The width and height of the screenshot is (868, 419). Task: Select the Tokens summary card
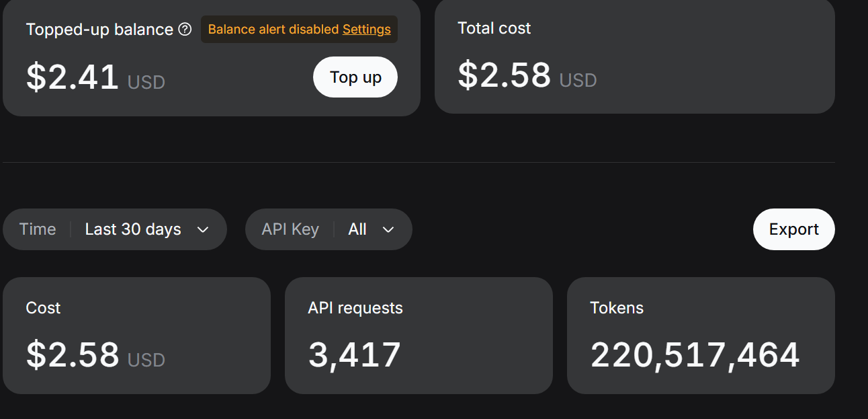tap(701, 336)
